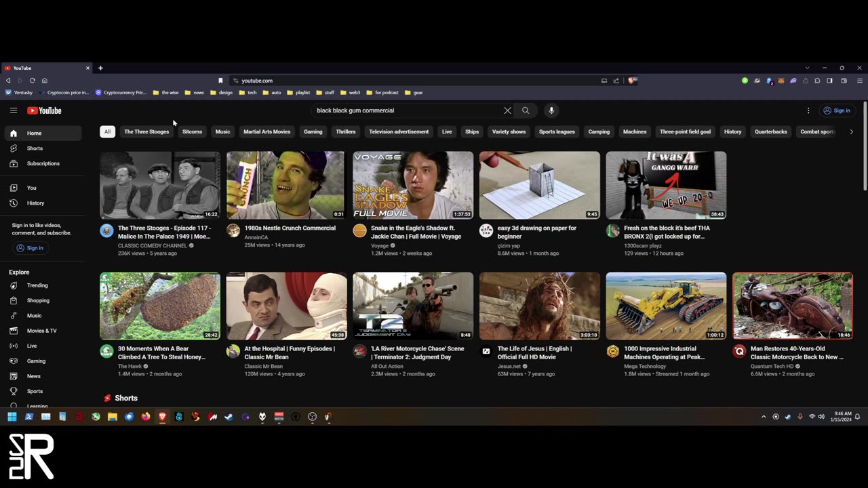The height and width of the screenshot is (488, 868).
Task: Open 1980s Nestle Crunch Commercial title
Action: point(290,228)
